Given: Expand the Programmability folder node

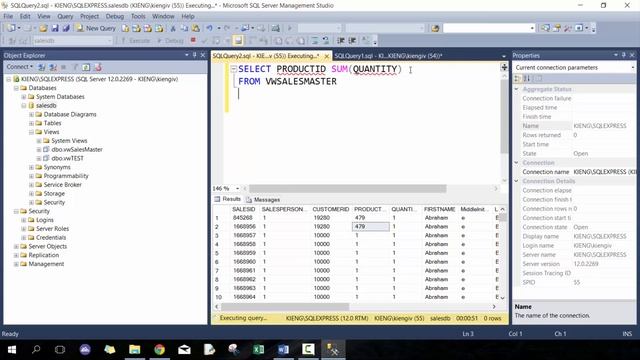Looking at the screenshot, I should pos(31,176).
